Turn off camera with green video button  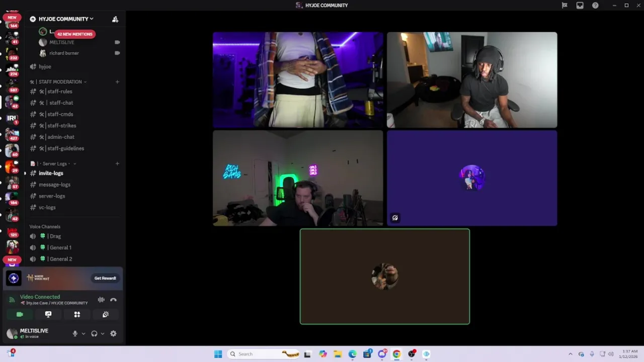[20, 314]
